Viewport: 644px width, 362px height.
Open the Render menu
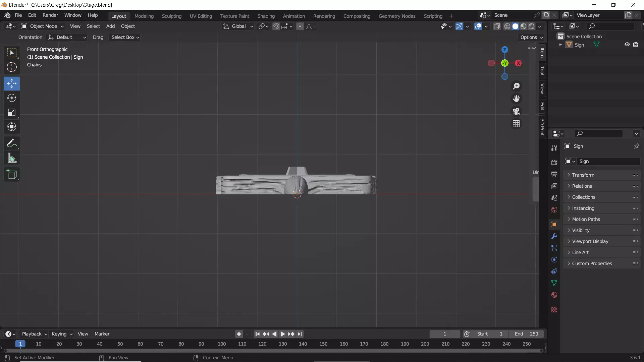(x=50, y=15)
